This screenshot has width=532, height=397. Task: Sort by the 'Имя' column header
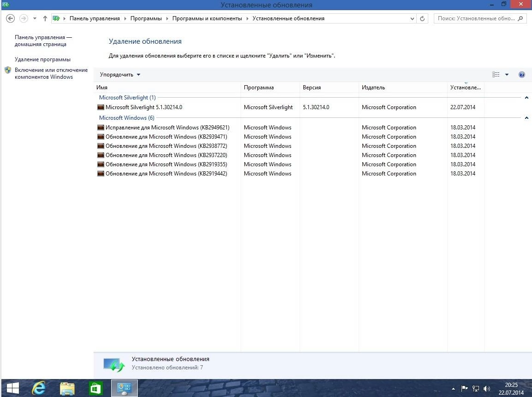tap(167, 88)
